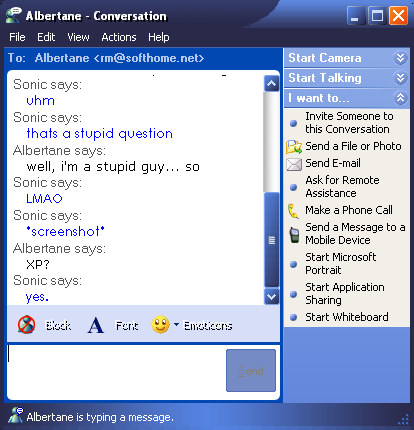The width and height of the screenshot is (414, 430).
Task: Click Send E-mail link
Action: (333, 163)
